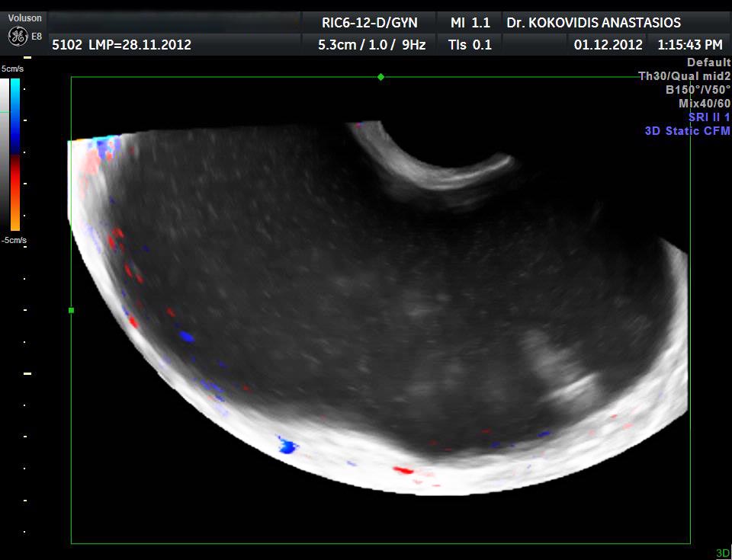
Task: Click the GE logo icon
Action: click(x=18, y=37)
